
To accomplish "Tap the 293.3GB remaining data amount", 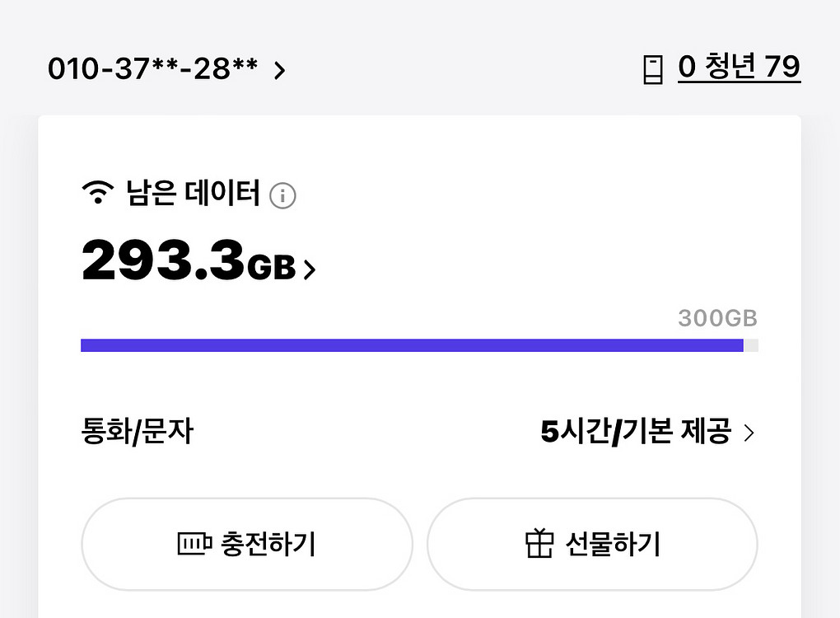I will (x=188, y=260).
